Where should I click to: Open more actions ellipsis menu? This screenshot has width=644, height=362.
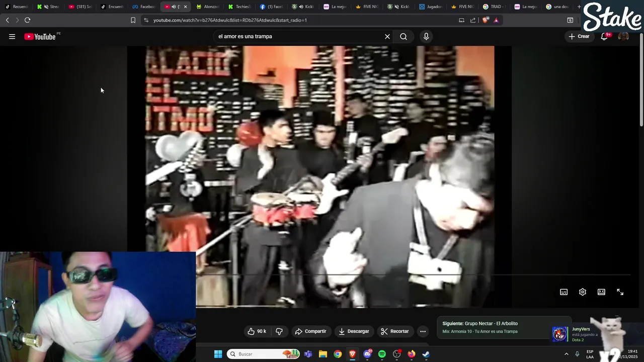[x=423, y=331]
